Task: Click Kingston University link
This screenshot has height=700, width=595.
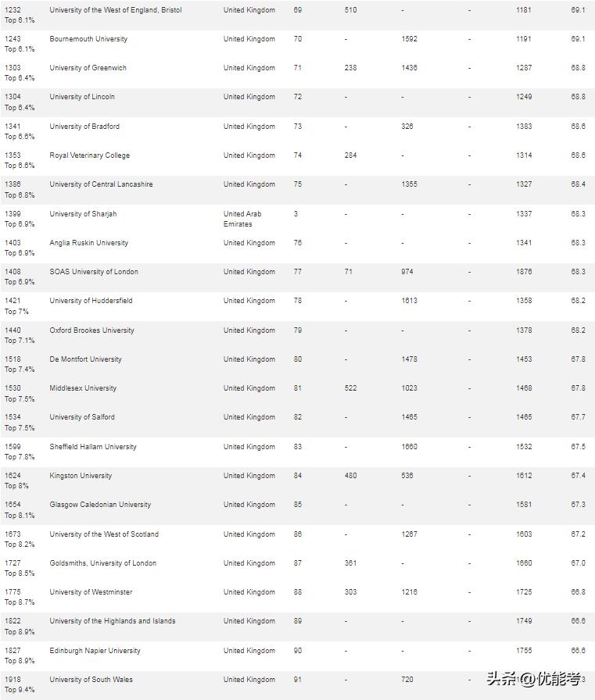Action: coord(81,476)
